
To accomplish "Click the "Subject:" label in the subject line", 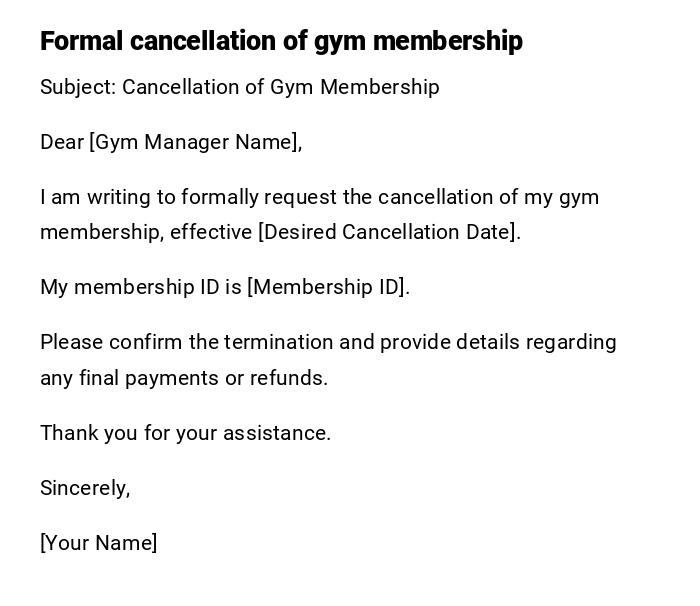I will click(78, 87).
